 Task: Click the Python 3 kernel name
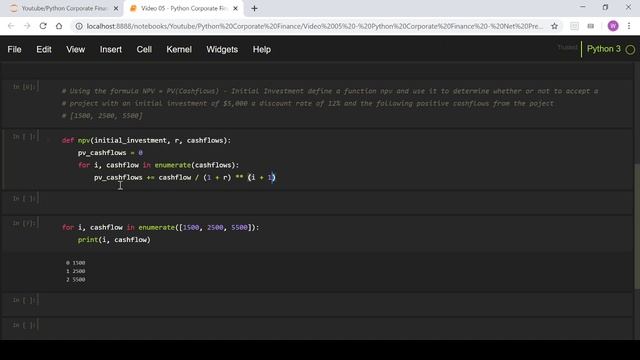click(x=603, y=49)
